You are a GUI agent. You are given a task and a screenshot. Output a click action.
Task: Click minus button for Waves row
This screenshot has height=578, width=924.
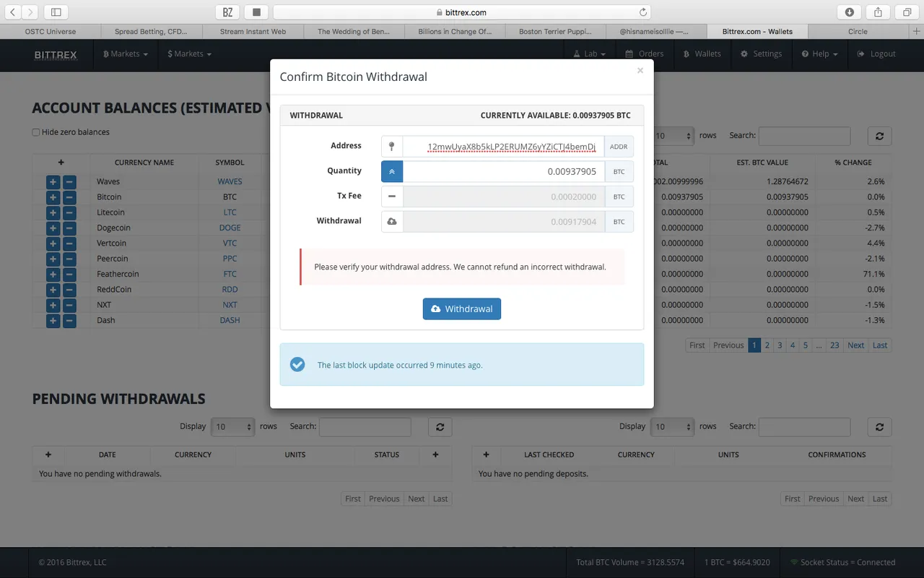pos(69,181)
